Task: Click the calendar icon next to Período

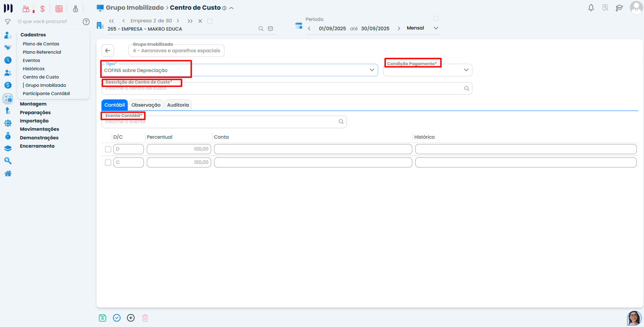Action: (299, 26)
